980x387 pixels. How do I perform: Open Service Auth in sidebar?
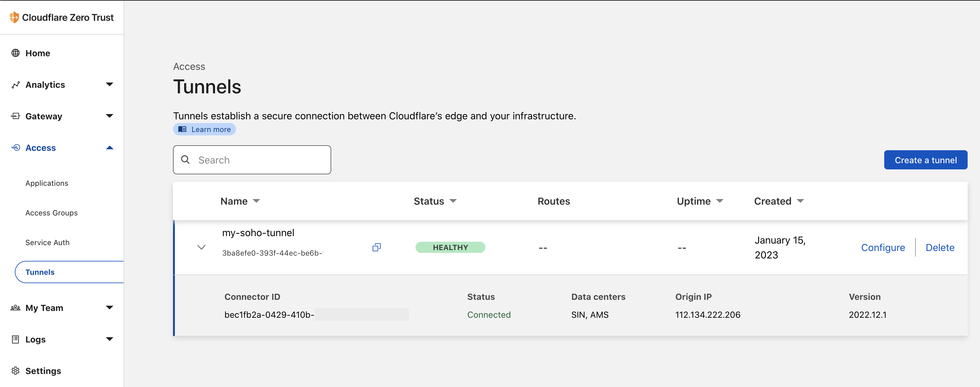click(48, 242)
